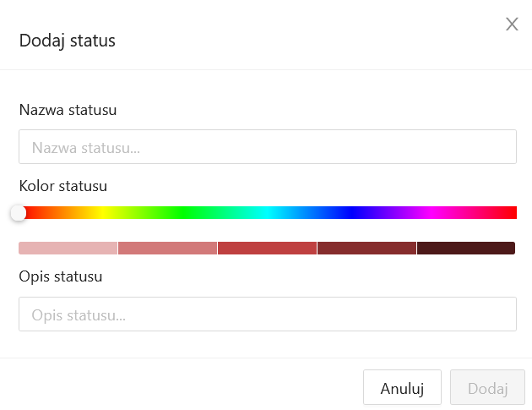This screenshot has width=532, height=410.
Task: Select the middle red shade swatch
Action: (267, 248)
